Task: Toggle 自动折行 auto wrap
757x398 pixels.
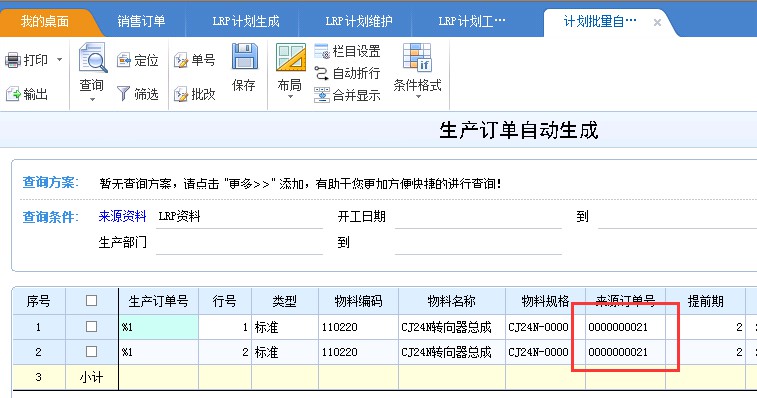Action: click(347, 73)
